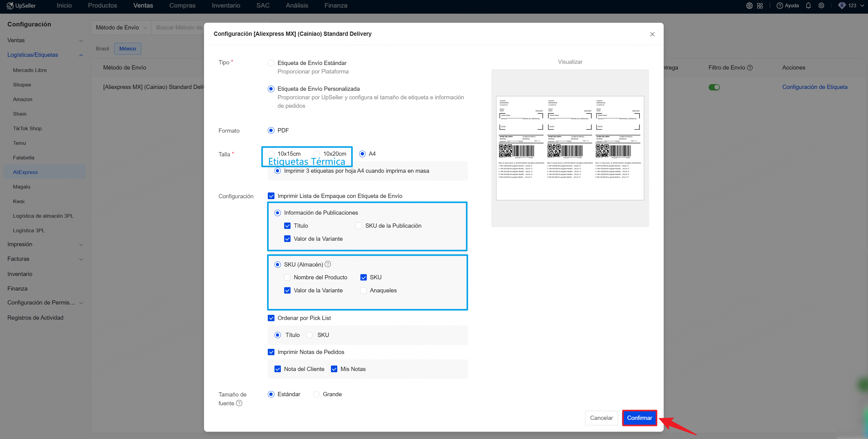Open the apps grid icon
This screenshot has height=439, width=868.
click(x=760, y=6)
